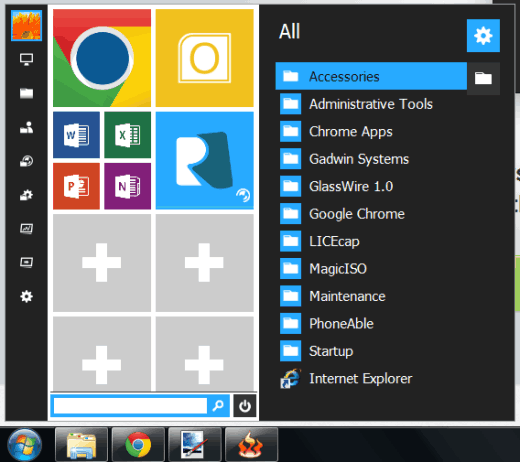520x462 pixels.
Task: Add a tile in the bottom-left empty slot
Action: pos(102,354)
